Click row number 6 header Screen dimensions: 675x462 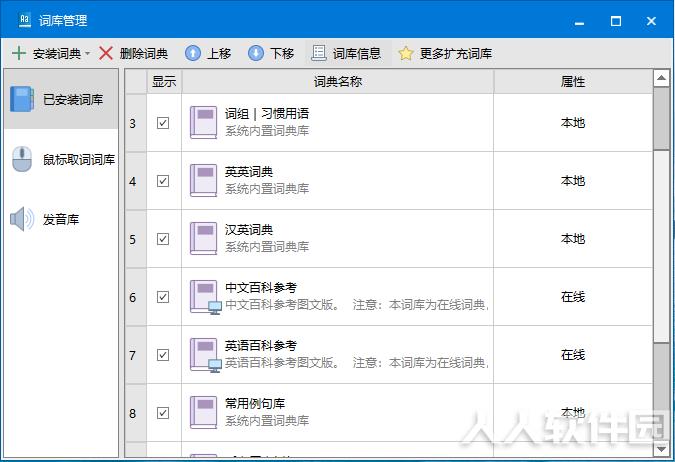[x=136, y=297]
